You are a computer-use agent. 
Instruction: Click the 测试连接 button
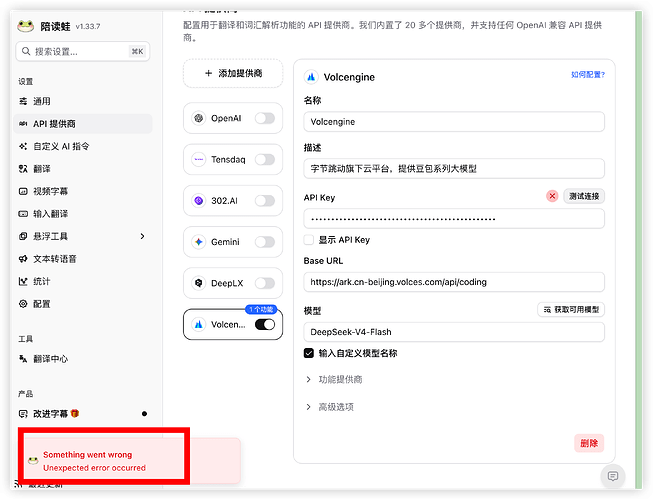(x=584, y=196)
